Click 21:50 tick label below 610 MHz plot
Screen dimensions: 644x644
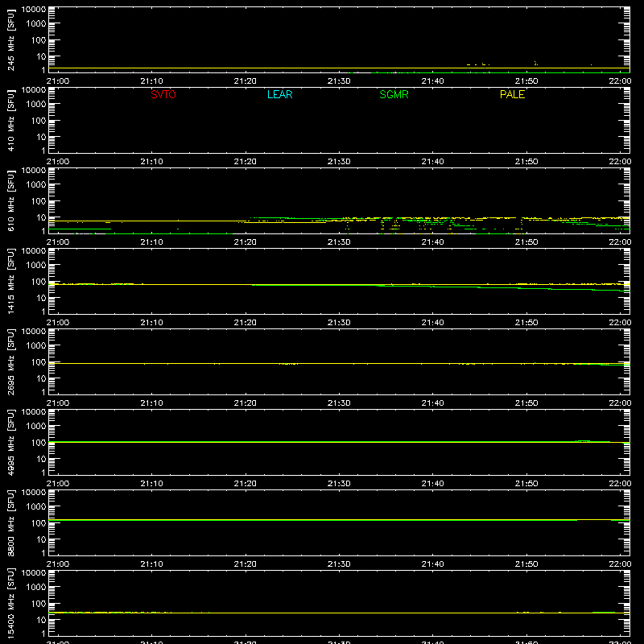pyautogui.click(x=526, y=242)
